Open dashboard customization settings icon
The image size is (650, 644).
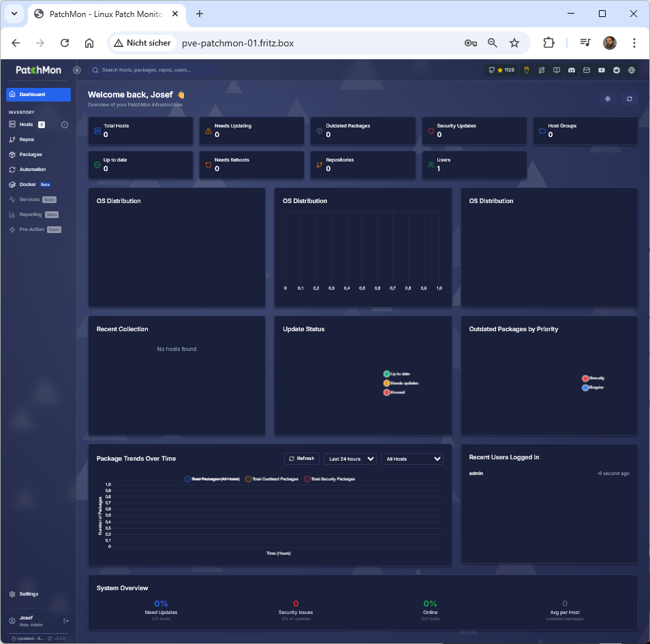click(608, 99)
